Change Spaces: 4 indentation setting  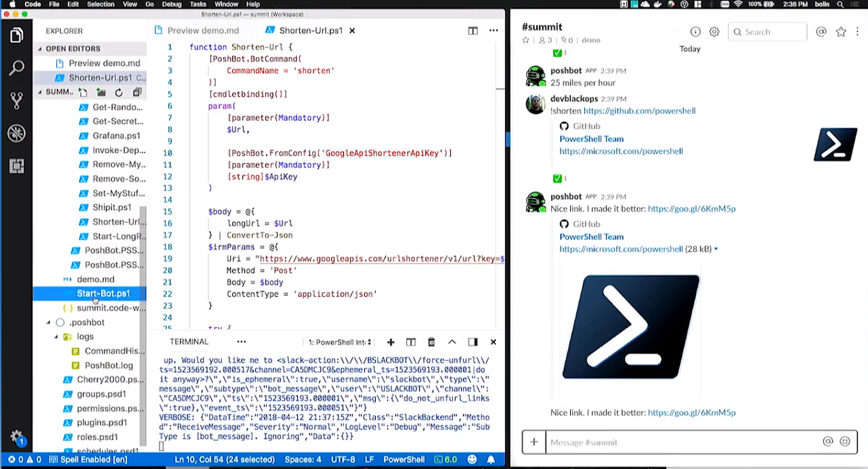point(303,460)
